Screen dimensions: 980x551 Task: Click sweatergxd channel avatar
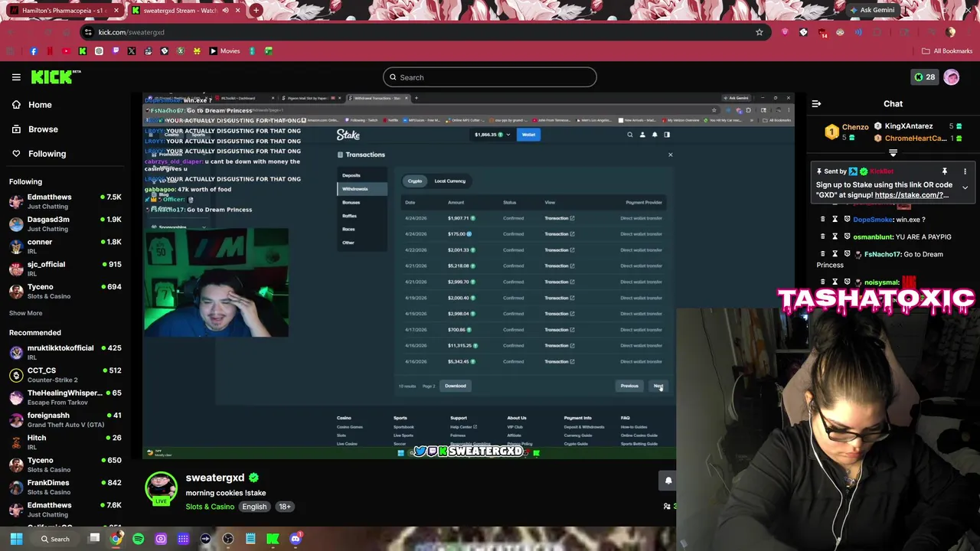161,488
